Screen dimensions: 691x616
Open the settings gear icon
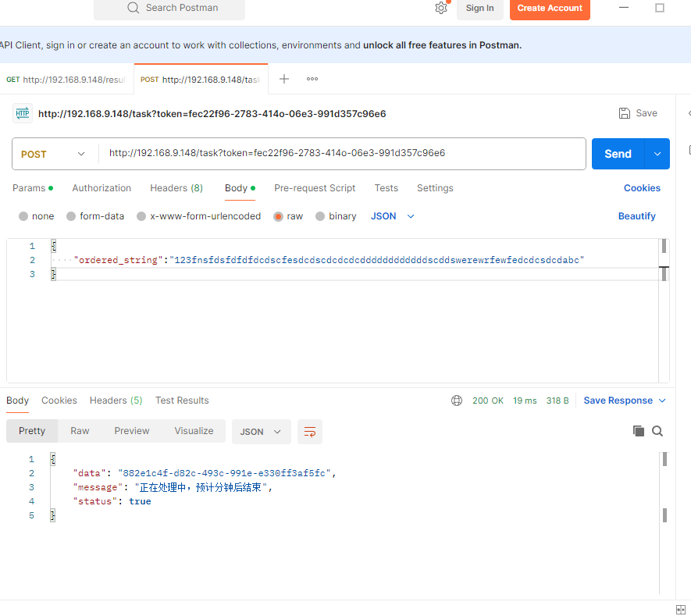440,8
